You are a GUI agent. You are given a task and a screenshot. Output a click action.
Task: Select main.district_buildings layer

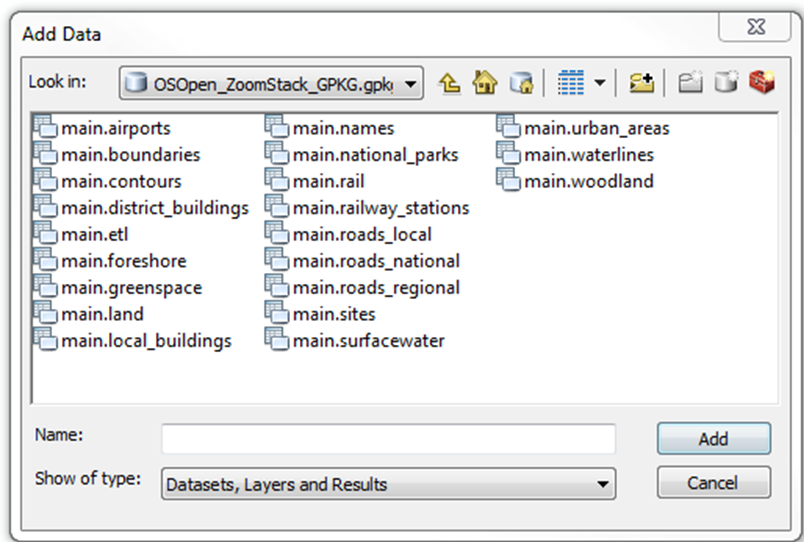142,208
